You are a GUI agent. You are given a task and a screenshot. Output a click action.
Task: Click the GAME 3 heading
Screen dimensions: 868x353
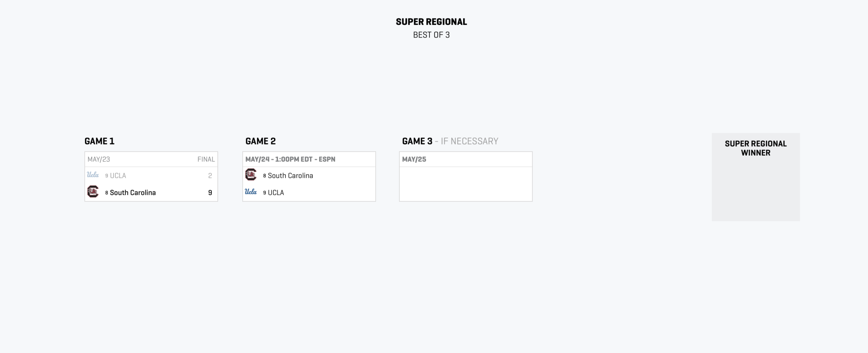pos(417,141)
